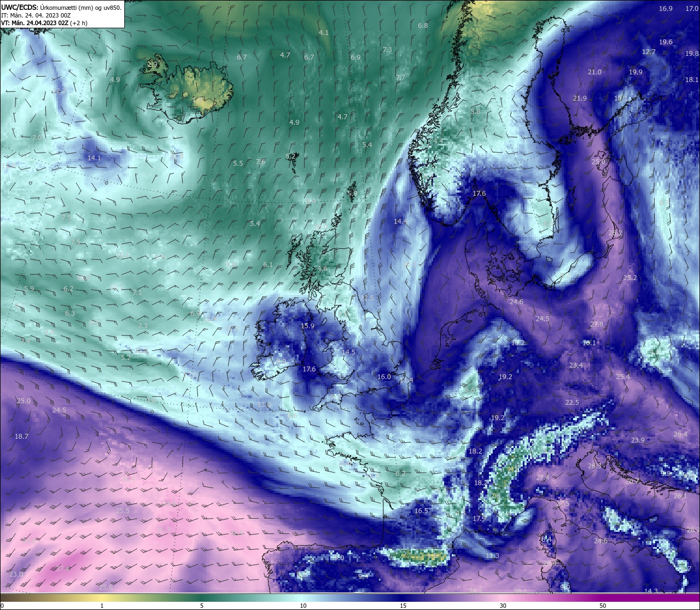Click the 7.6 value on the map
The width and height of the screenshot is (700, 610).
click(x=260, y=162)
